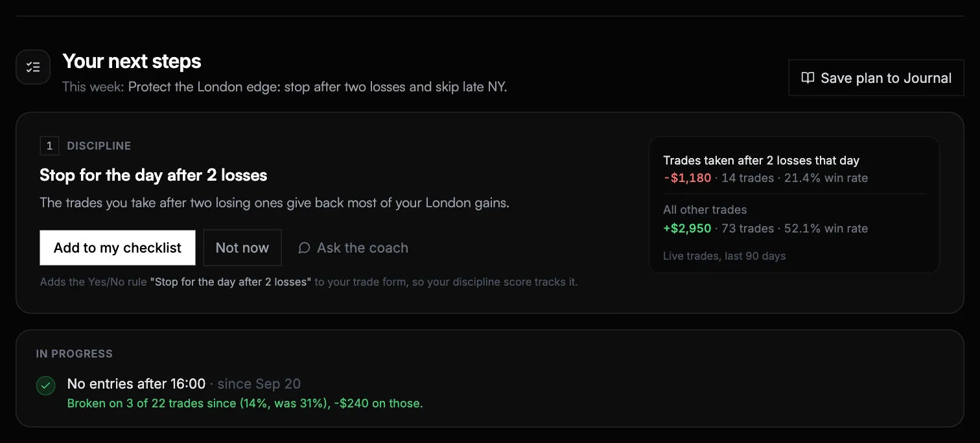This screenshot has height=443, width=980.
Task: Dismiss suggestion with Not now
Action: [242, 247]
